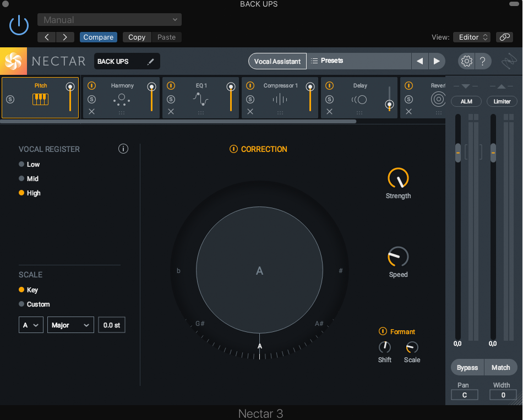Open the help question mark
The width and height of the screenshot is (523, 420).
click(482, 61)
